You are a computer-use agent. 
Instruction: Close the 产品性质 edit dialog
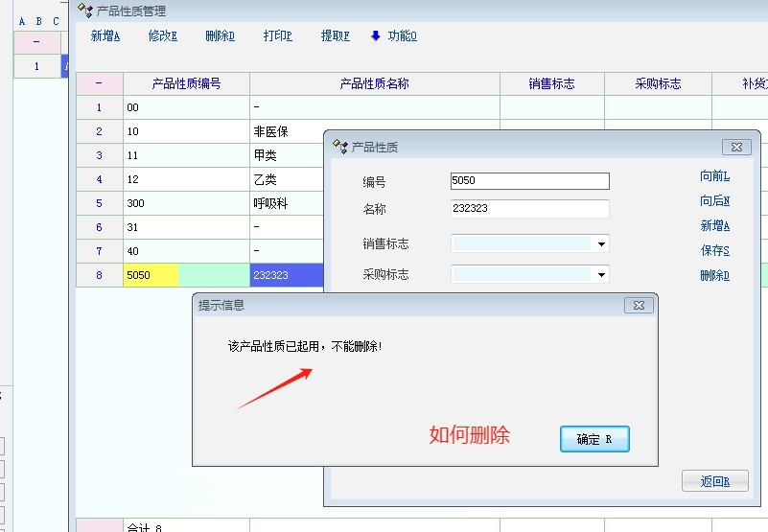pos(735,147)
